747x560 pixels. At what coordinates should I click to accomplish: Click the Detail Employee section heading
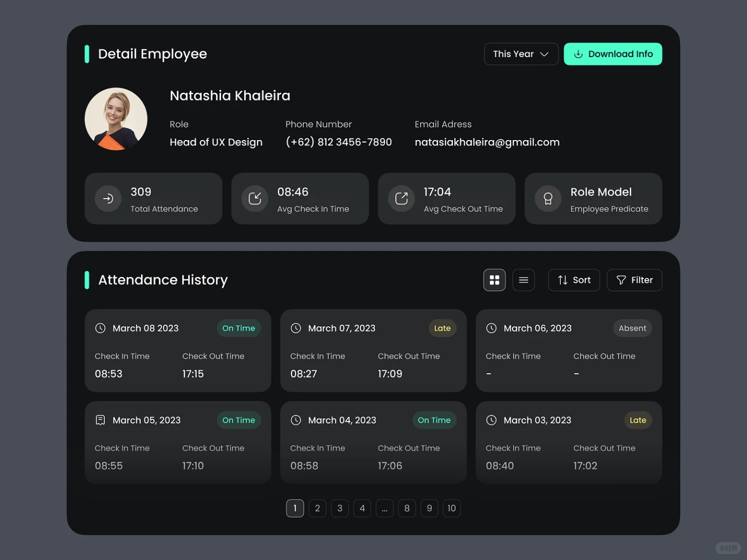[x=153, y=54]
